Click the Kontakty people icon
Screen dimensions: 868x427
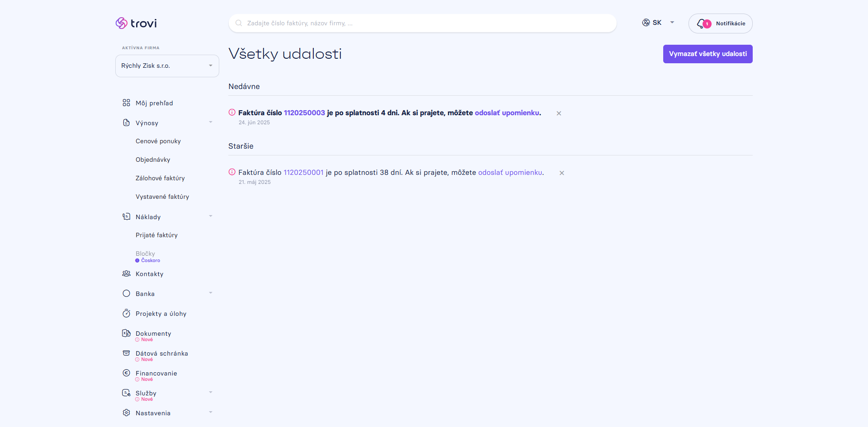[x=126, y=274]
